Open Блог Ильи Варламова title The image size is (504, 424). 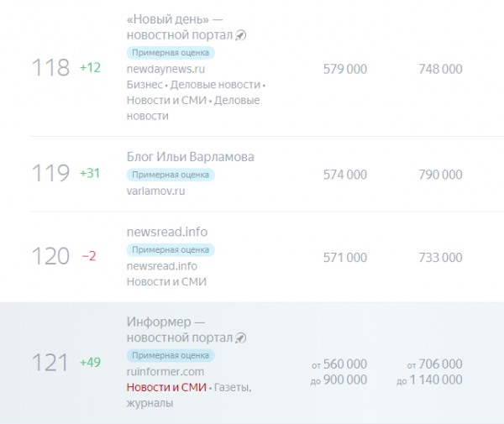[x=191, y=157]
